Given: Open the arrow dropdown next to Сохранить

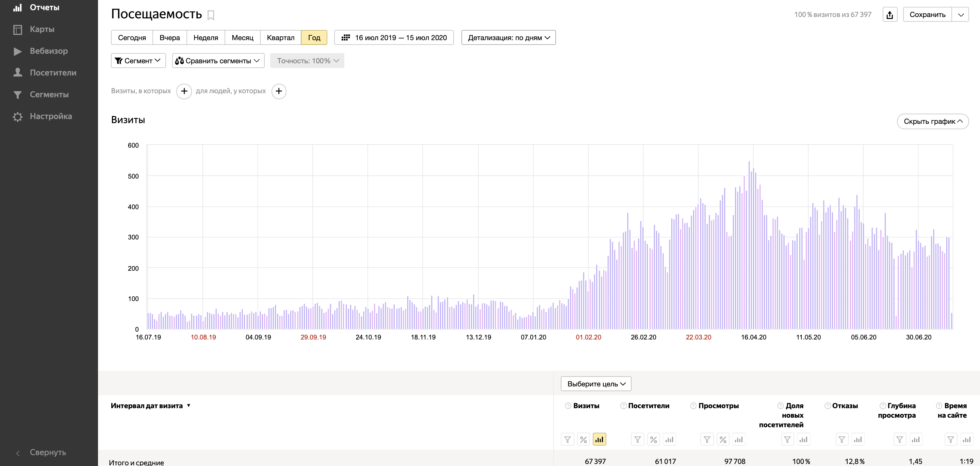Looking at the screenshot, I should tap(961, 15).
